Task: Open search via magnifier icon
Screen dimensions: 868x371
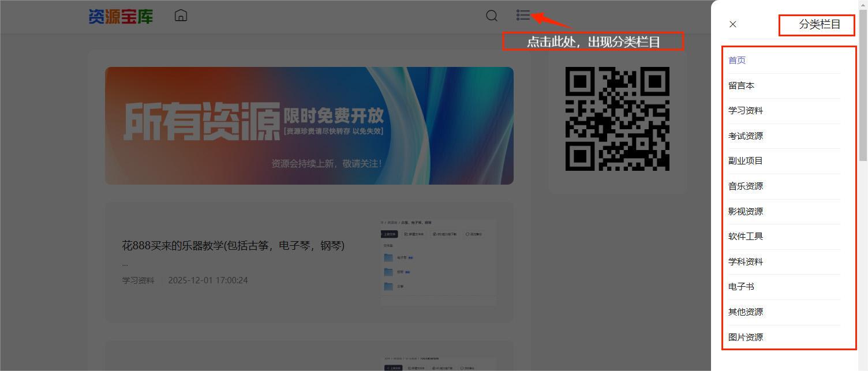Action: point(491,16)
